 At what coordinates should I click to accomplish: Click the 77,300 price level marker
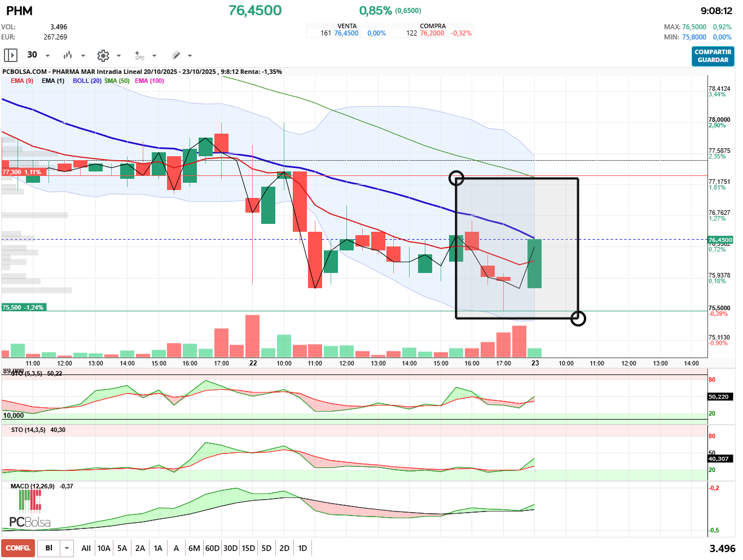[22, 172]
